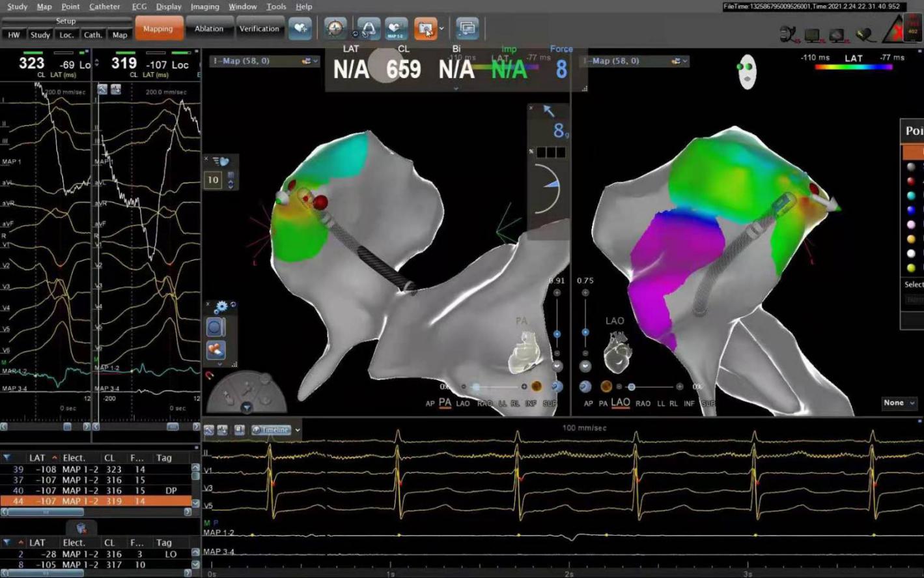Image resolution: width=924 pixels, height=578 pixels.
Task: Select the LAO view in left map viewer
Action: coord(462,404)
